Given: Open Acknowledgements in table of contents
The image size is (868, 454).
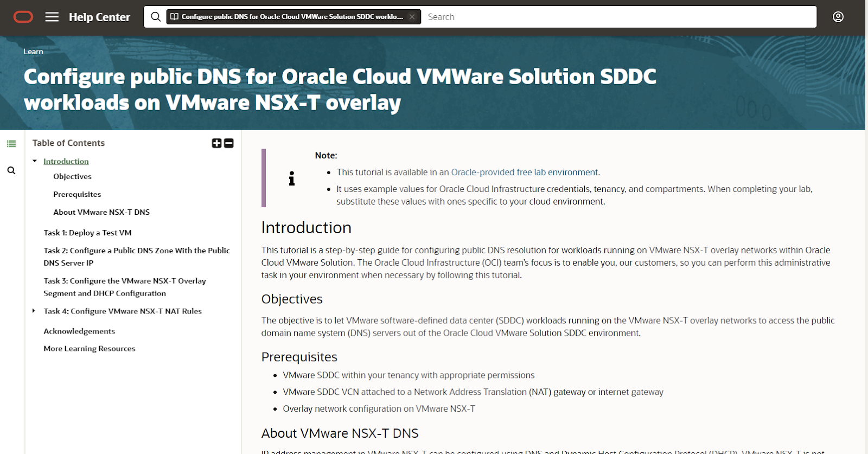Looking at the screenshot, I should [x=79, y=331].
